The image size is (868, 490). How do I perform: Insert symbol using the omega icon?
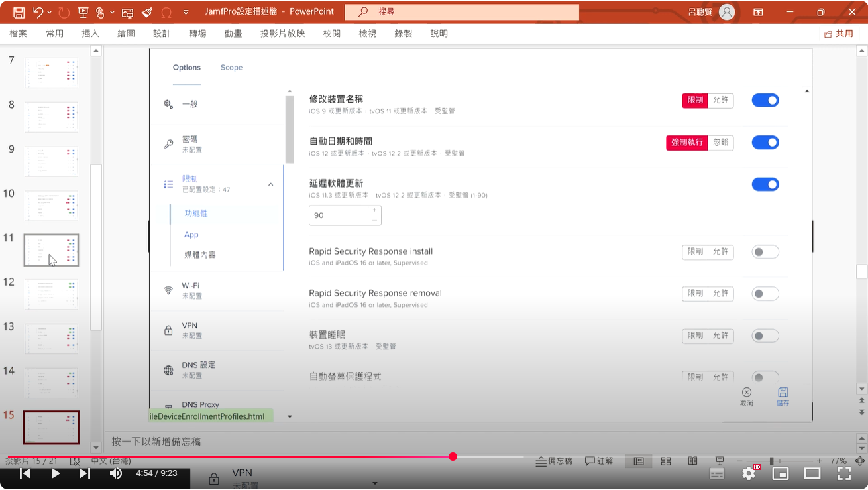click(166, 12)
